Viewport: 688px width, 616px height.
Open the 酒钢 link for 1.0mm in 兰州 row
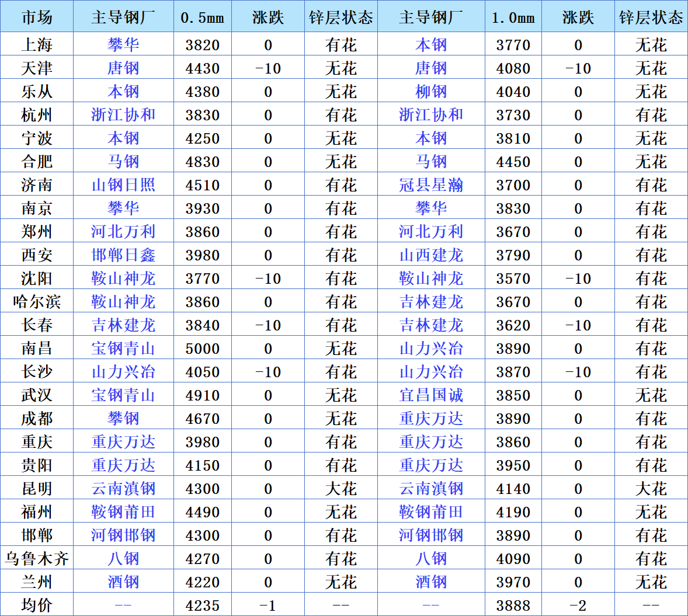(x=431, y=582)
